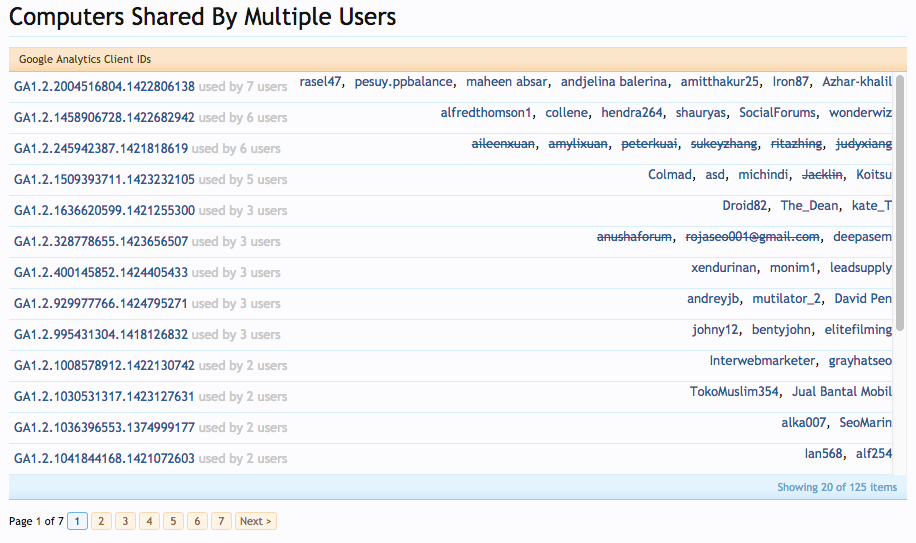
Task: Open user rasel47 profile link
Action: point(320,82)
